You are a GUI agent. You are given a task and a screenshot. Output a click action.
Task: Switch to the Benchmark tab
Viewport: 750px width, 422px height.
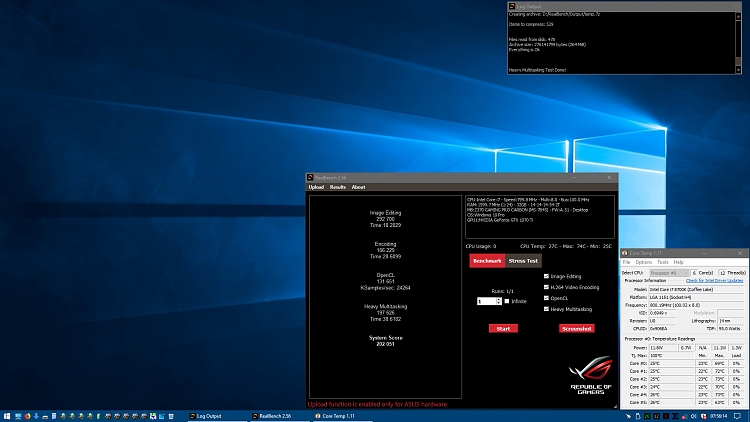[487, 261]
